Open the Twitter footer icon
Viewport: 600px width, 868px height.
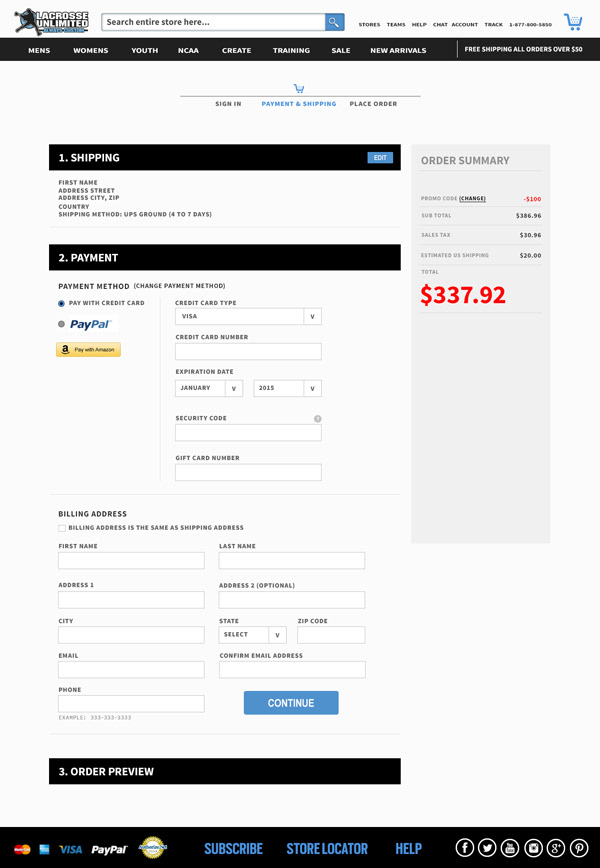click(487, 848)
